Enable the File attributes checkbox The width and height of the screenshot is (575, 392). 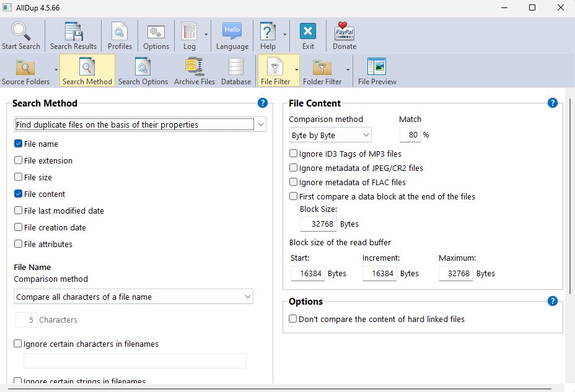point(19,243)
